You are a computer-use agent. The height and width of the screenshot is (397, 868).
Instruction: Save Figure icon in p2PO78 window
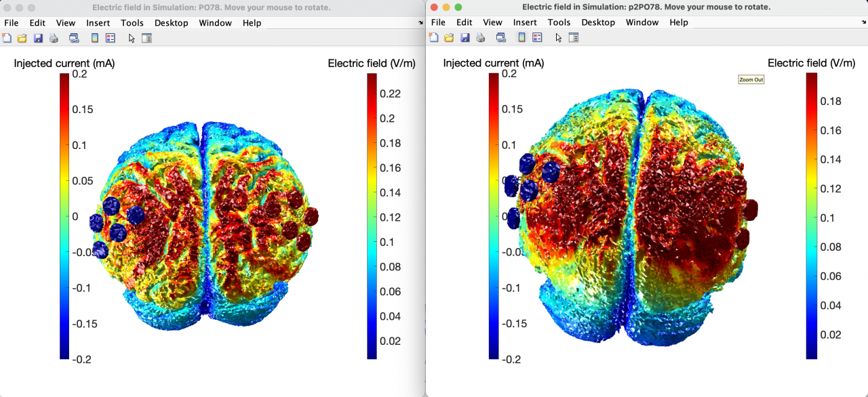click(465, 37)
